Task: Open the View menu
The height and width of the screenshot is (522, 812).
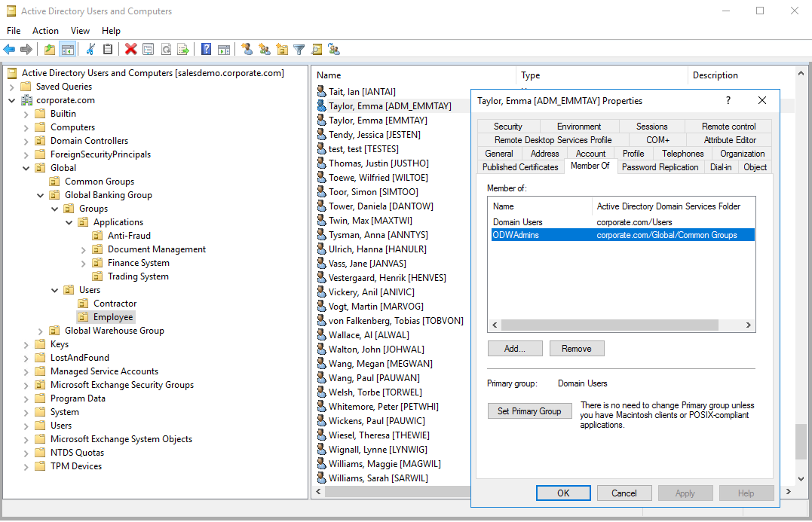Action: tap(80, 31)
